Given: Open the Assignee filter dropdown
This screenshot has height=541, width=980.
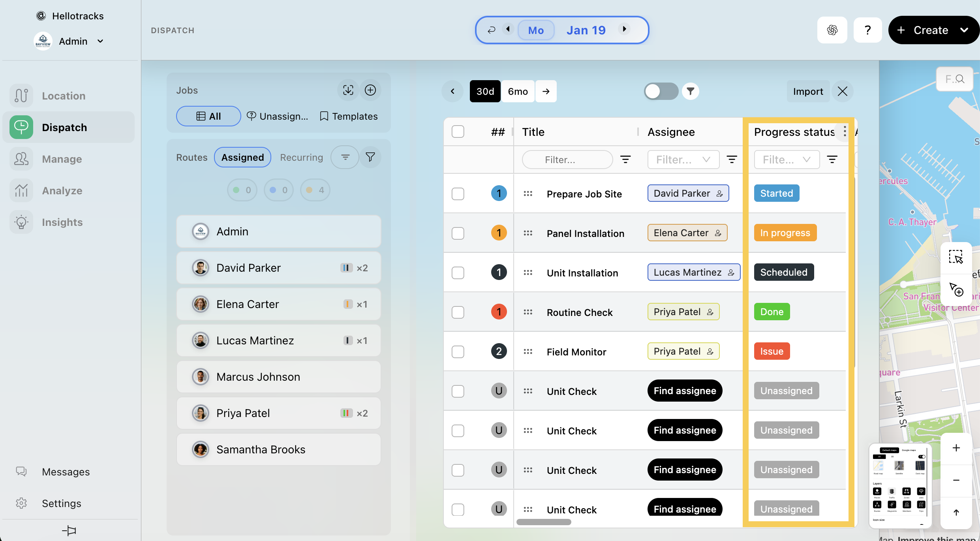Looking at the screenshot, I should tap(683, 160).
